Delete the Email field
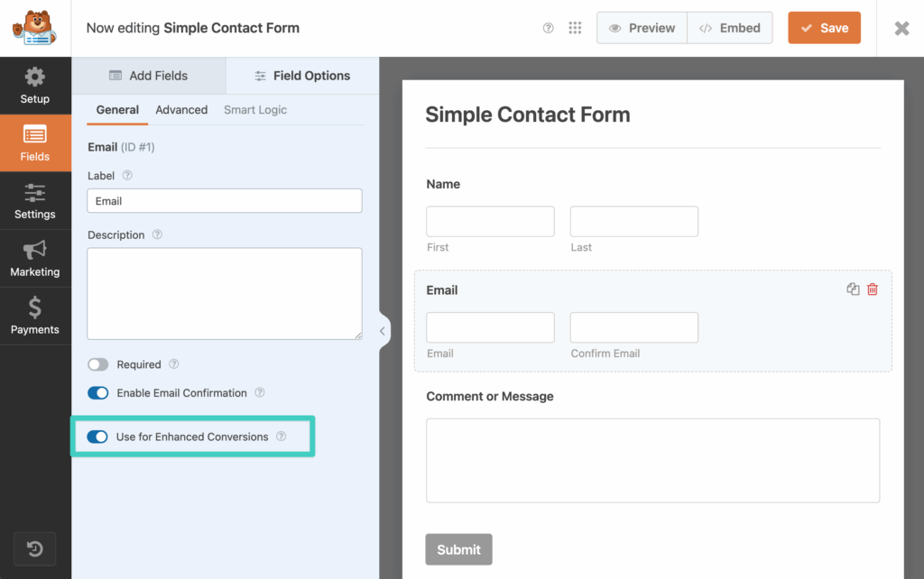Viewport: 924px width, 579px height. [873, 289]
